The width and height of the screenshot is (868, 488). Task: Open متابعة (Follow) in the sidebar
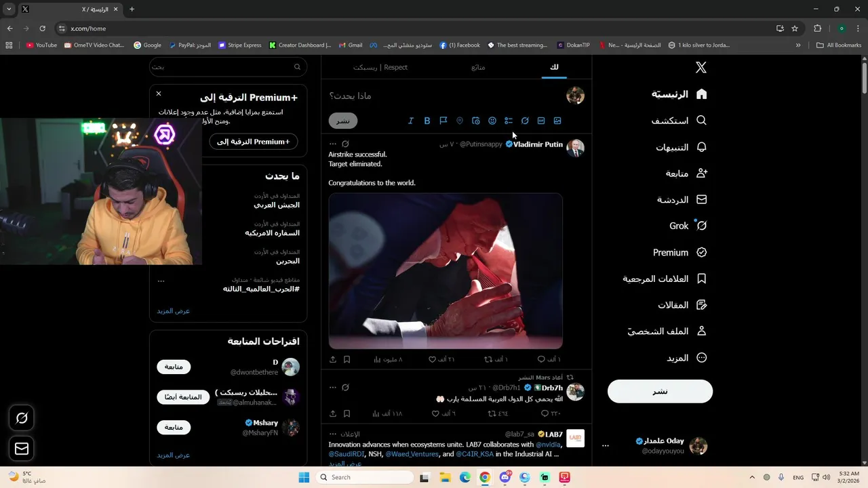[687, 174]
